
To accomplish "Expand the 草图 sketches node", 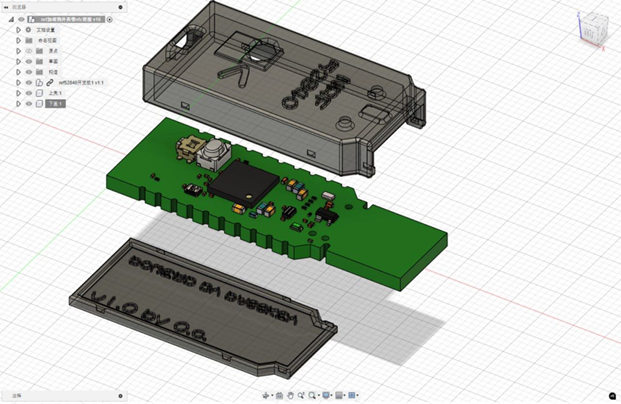I will click(x=18, y=61).
